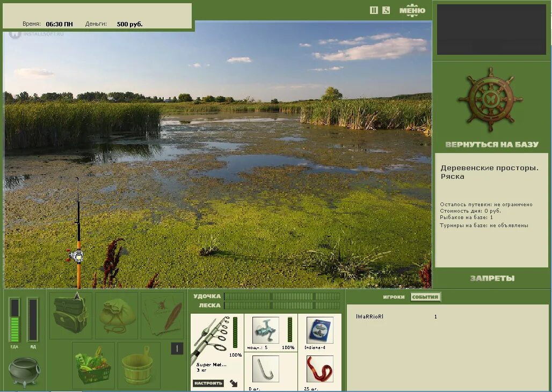Click the ЯД poison level bar
This screenshot has height=392, width=552.
pos(33,320)
